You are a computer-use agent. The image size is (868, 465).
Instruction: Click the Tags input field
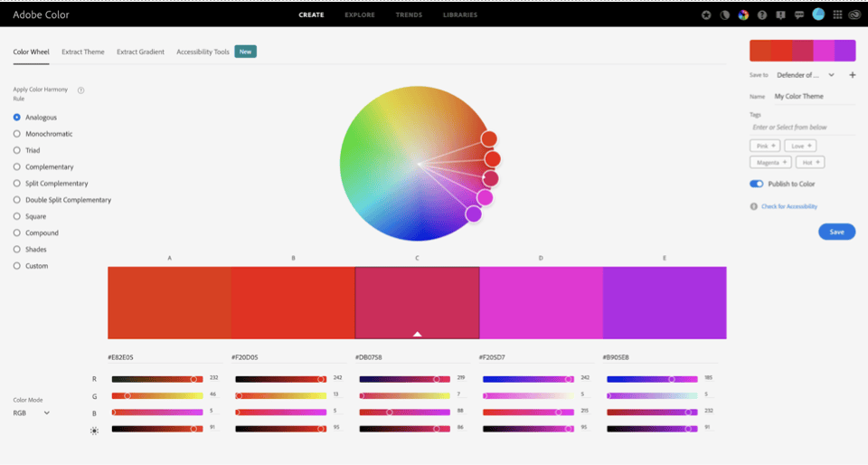(802, 128)
